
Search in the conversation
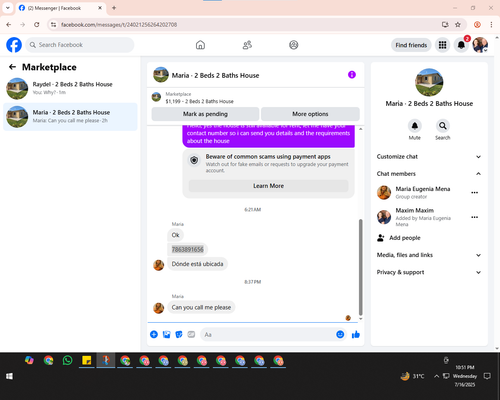coord(443,126)
